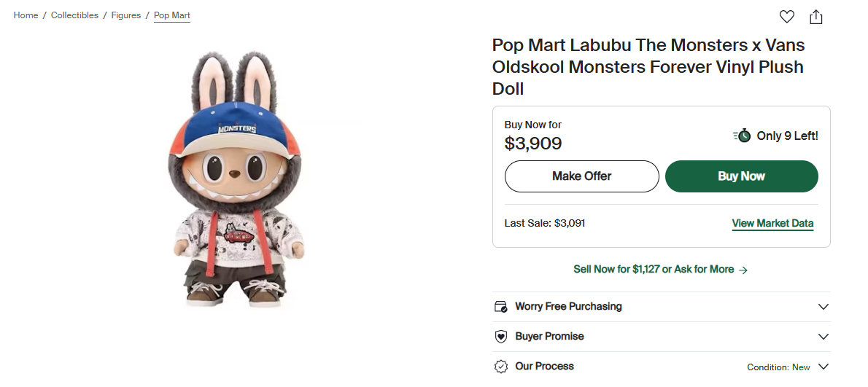Click the Condition: New label
Image resolution: width=868 pixels, height=387 pixels.
(x=778, y=367)
